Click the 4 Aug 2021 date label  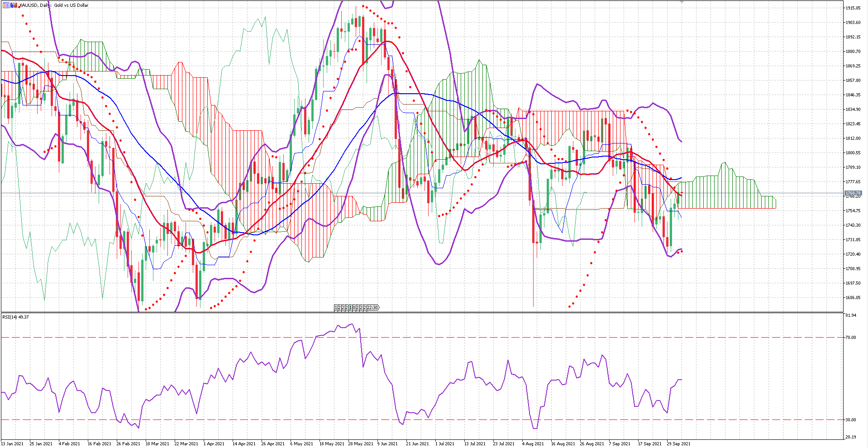533,444
